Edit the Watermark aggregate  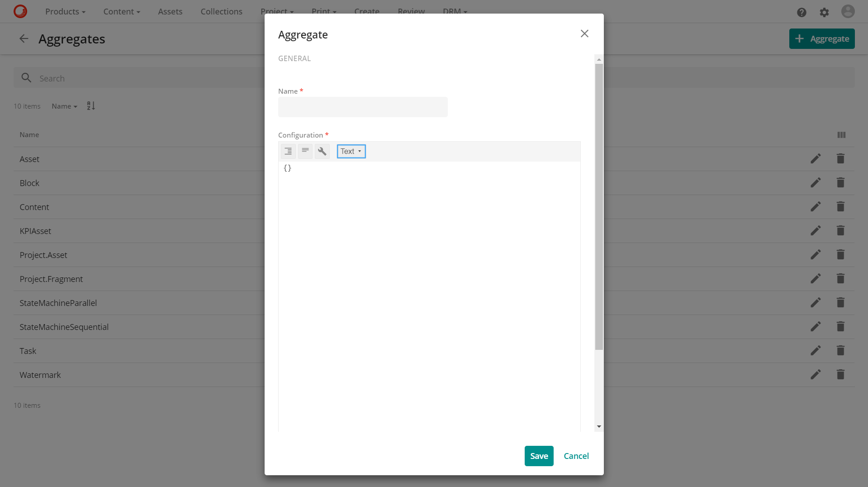click(x=816, y=375)
